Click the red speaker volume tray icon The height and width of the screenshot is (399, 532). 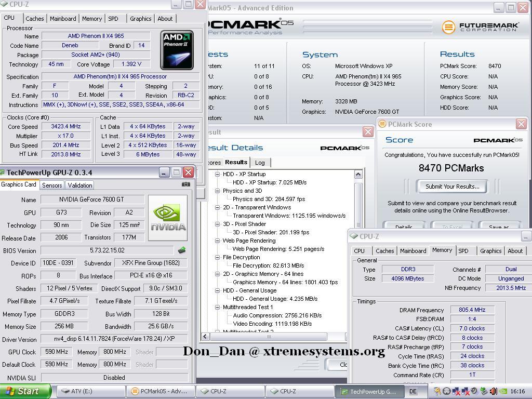point(494,391)
